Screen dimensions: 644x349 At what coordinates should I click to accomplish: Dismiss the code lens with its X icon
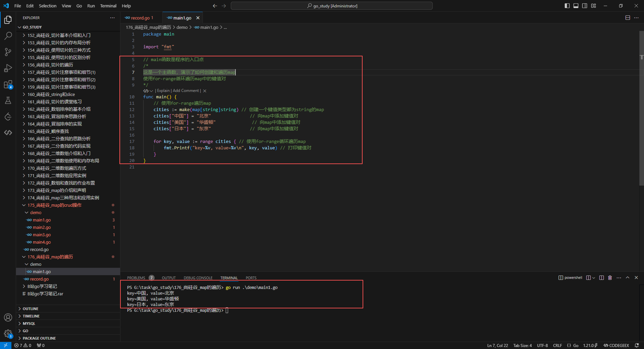click(x=205, y=91)
